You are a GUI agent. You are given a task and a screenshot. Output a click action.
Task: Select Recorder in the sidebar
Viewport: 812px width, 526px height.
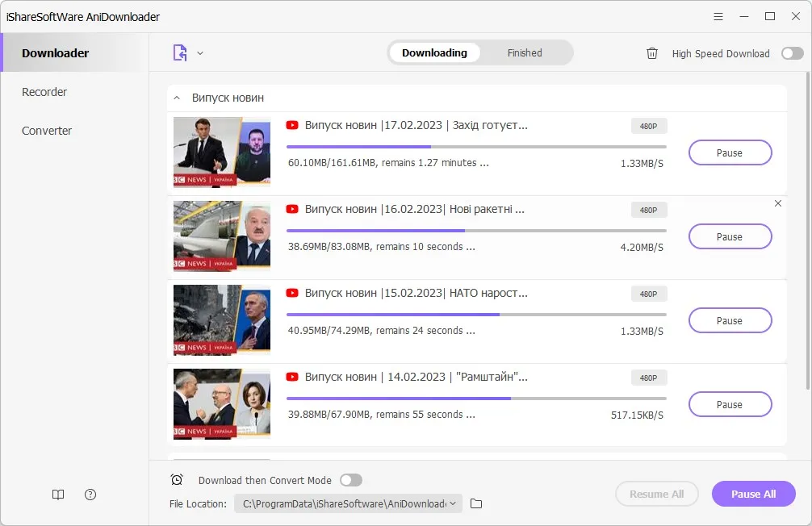point(44,92)
